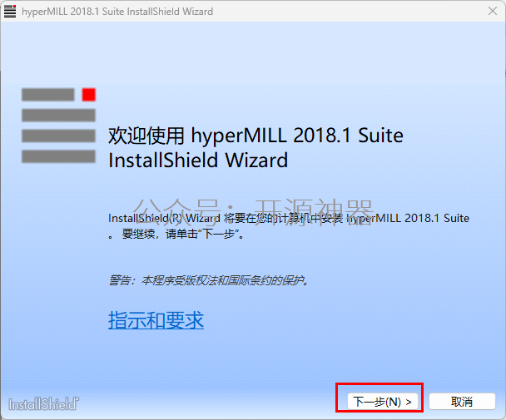Click the window title hyperMILL 2018.1 Suite InstallShield Wizard
Image resolution: width=506 pixels, height=420 pixels.
[117, 12]
